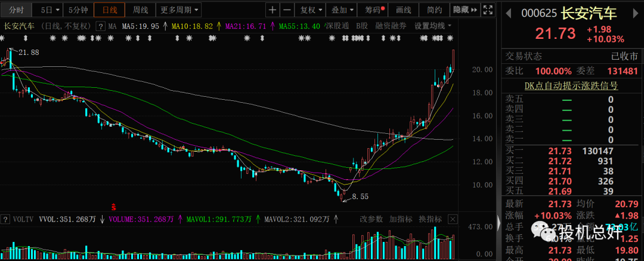Click the side panel collapse arrow handle
Viewport: 644px width, 261px height.
(499, 223)
